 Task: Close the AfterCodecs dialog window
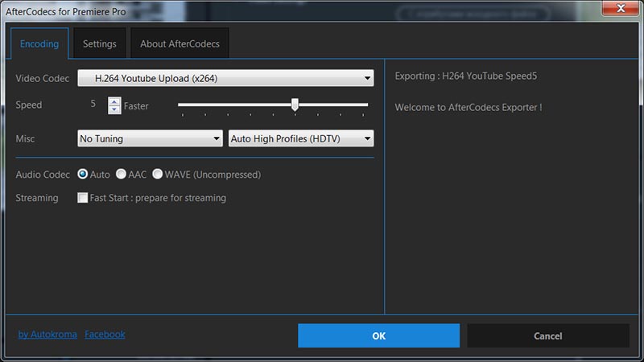pos(621,8)
